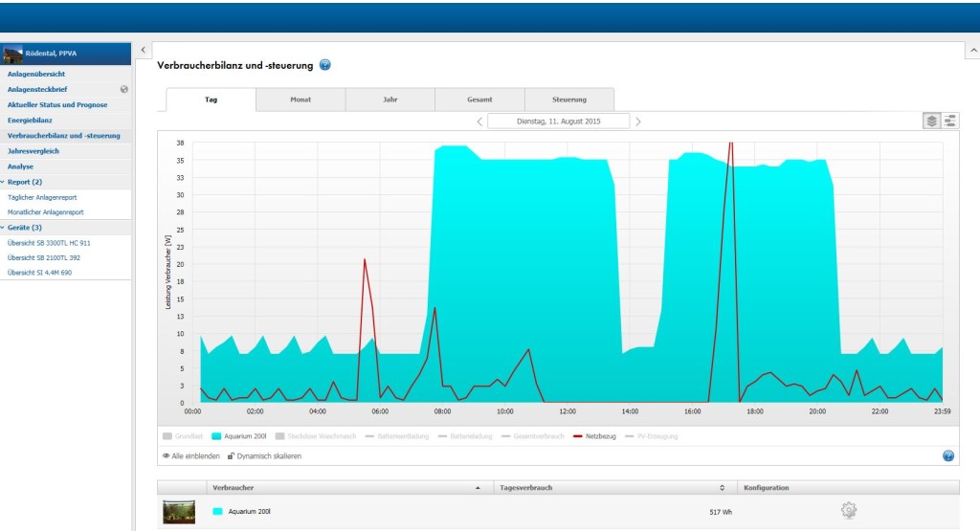The height and width of the screenshot is (531, 980).
Task: Click the help icon beside the page title
Action: (x=325, y=65)
